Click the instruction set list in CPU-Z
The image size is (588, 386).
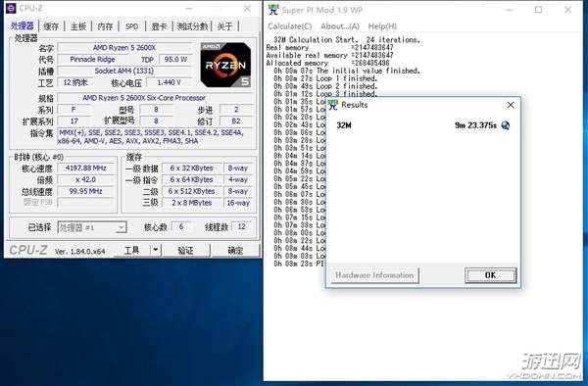pos(156,137)
